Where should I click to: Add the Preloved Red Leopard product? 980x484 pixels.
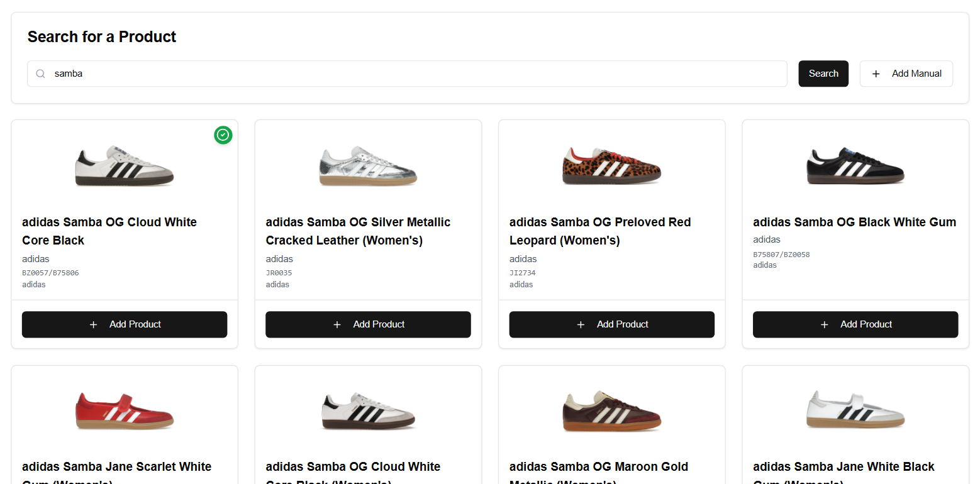click(611, 324)
